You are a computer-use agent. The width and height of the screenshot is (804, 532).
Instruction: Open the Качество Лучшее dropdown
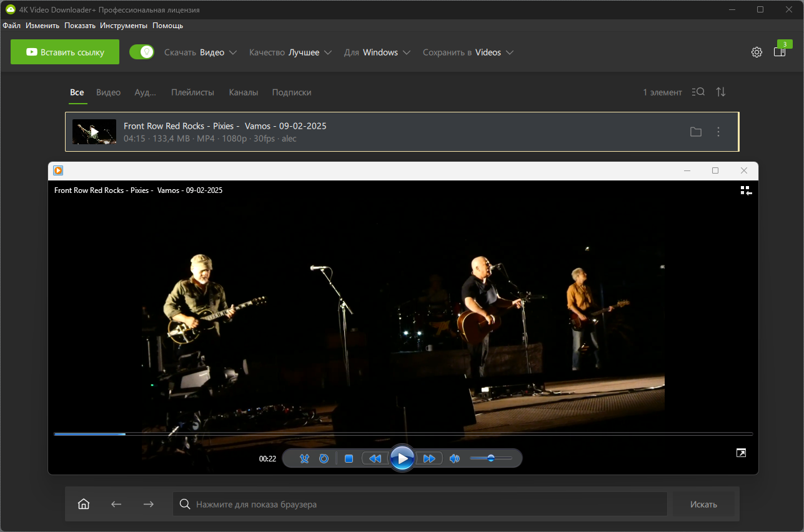click(x=290, y=52)
